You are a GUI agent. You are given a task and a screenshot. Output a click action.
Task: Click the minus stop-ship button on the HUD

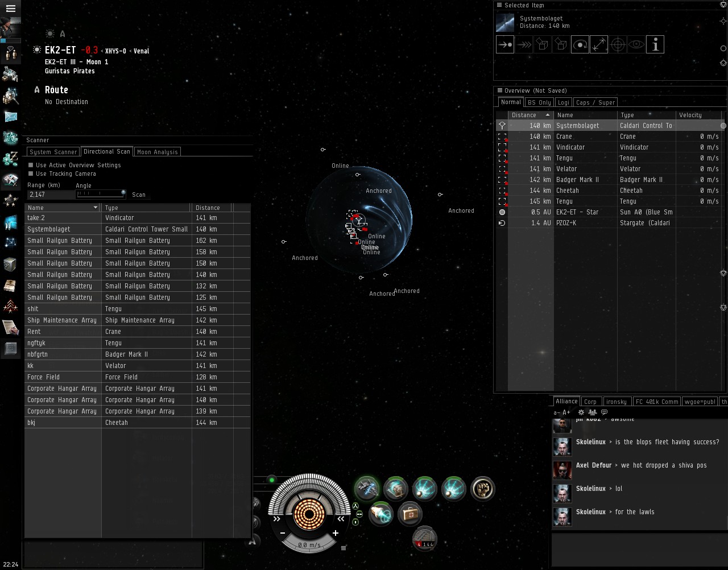point(283,533)
